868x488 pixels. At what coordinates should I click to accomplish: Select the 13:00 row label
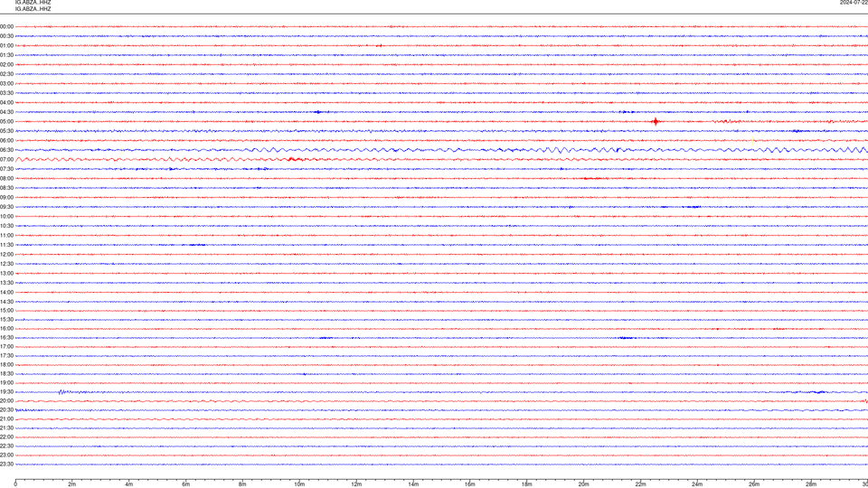click(x=6, y=273)
